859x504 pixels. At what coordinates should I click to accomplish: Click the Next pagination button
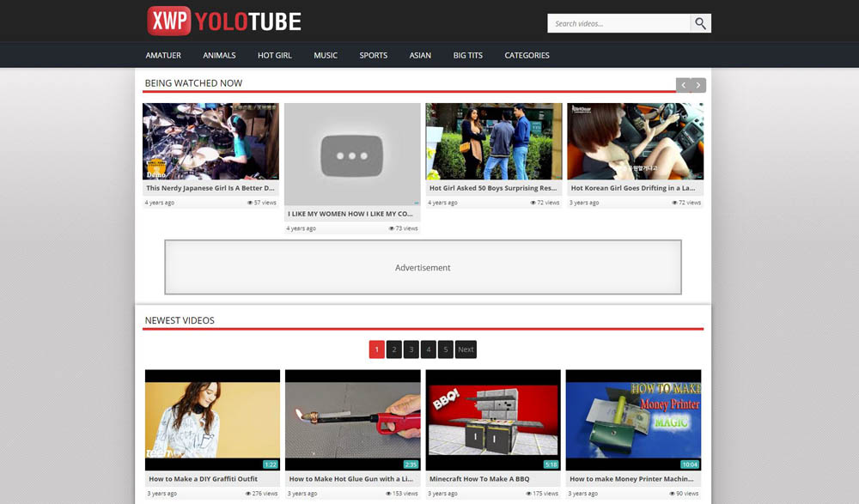tap(466, 349)
